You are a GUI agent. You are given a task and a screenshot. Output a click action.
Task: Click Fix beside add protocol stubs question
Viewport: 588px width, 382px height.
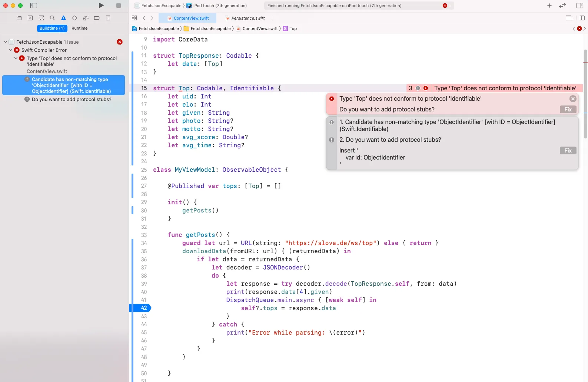568,110
